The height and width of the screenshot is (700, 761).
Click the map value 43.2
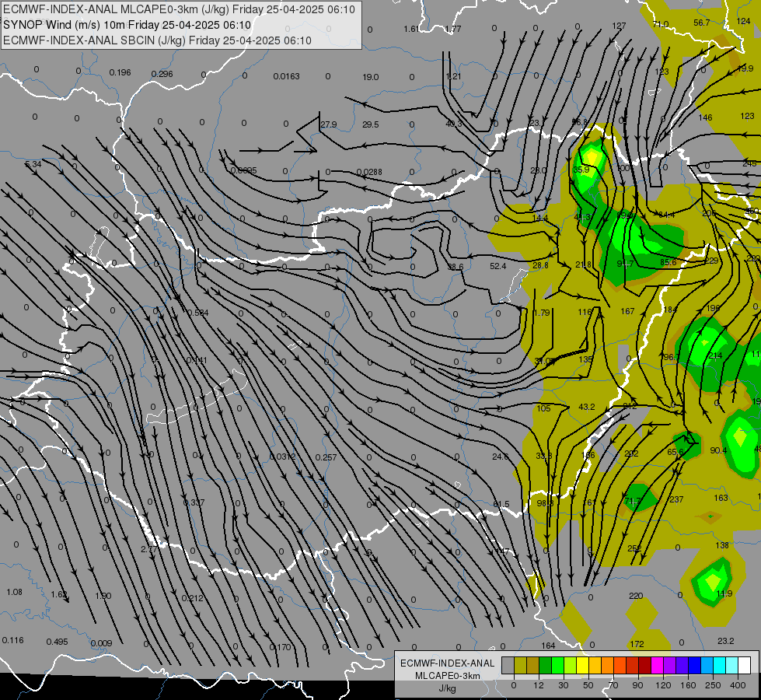coord(587,407)
